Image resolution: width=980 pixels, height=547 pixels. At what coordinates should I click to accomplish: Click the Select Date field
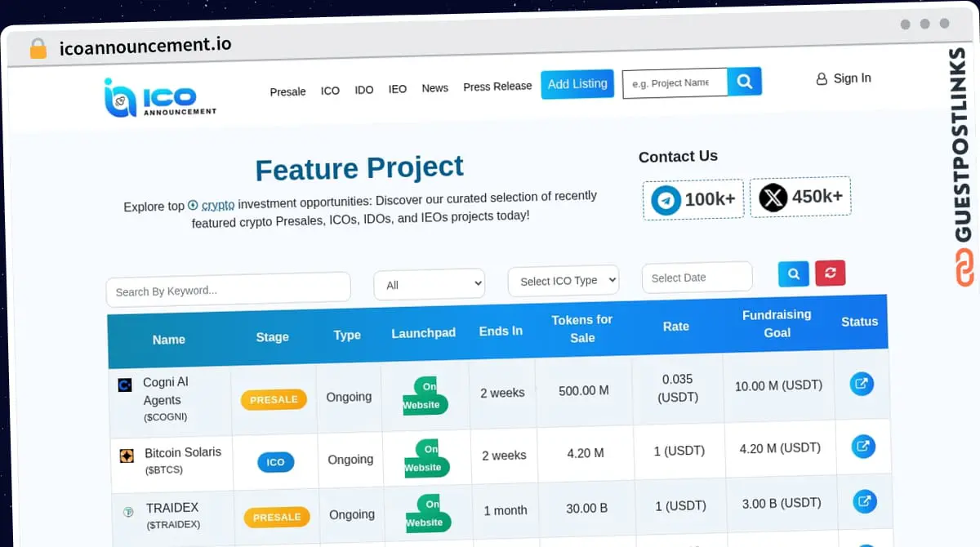697,278
